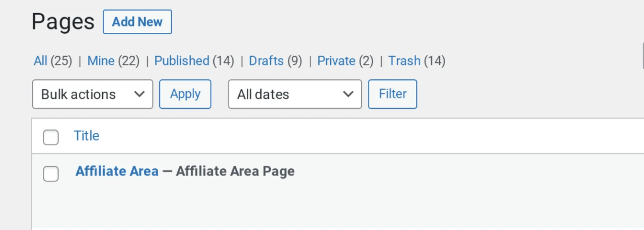This screenshot has height=230, width=644.
Task: Click the partially visible field at right edge
Action: click(x=643, y=56)
